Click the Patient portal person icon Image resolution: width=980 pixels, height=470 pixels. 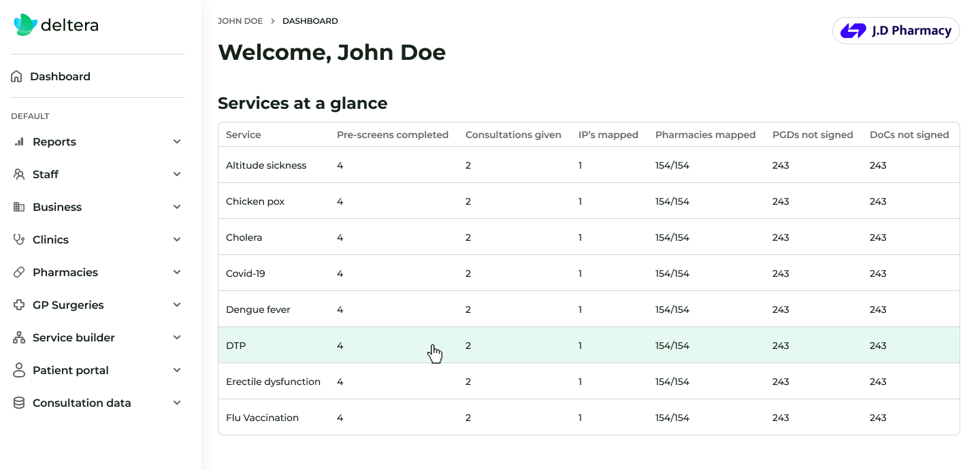click(19, 370)
